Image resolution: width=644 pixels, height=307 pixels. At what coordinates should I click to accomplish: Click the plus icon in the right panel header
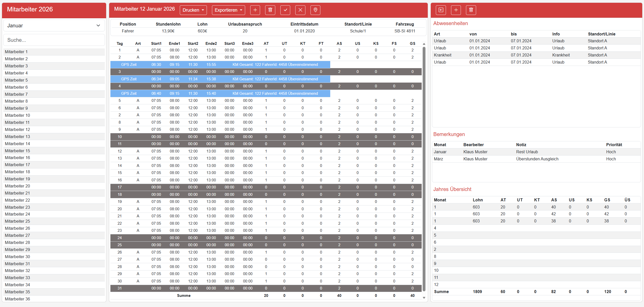[x=456, y=10]
